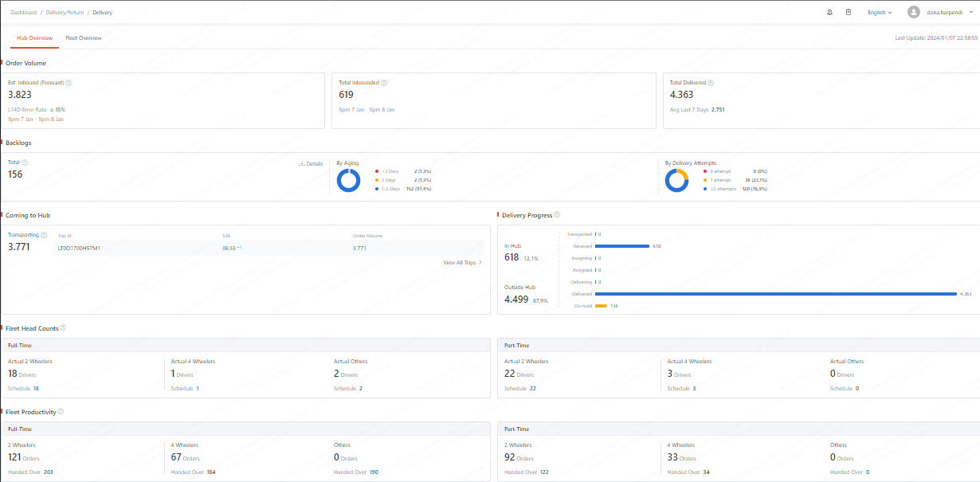Show info tooltip for Est. Inbound (Forecast)
This screenshot has height=482, width=980.
pos(69,83)
